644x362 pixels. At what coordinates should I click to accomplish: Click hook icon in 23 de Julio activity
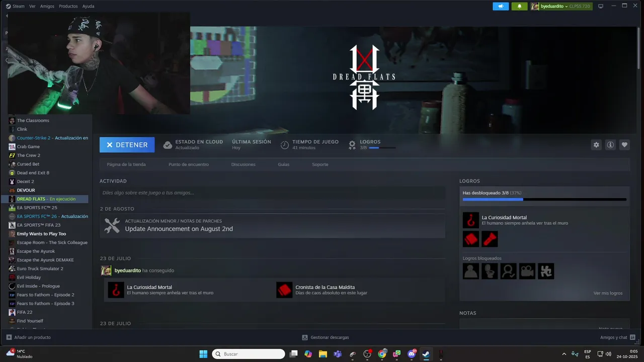pos(116,290)
